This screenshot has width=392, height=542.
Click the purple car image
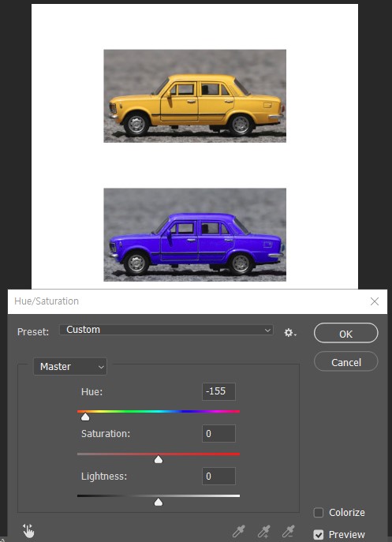195,234
